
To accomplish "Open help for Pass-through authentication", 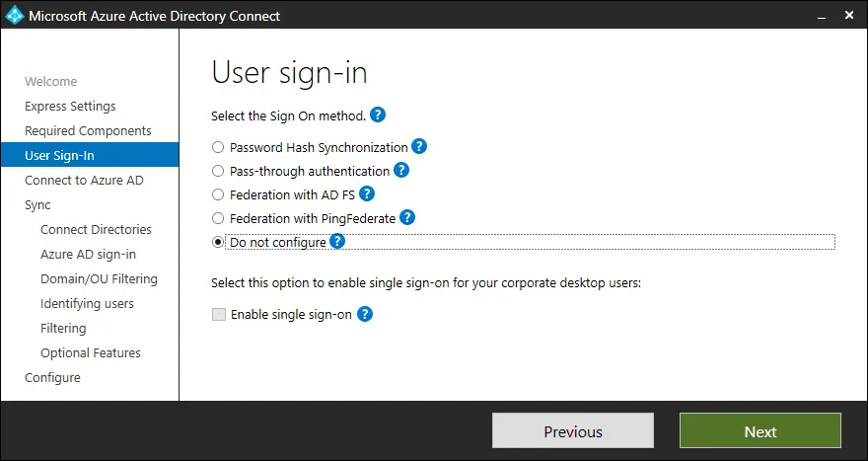I will 401,170.
